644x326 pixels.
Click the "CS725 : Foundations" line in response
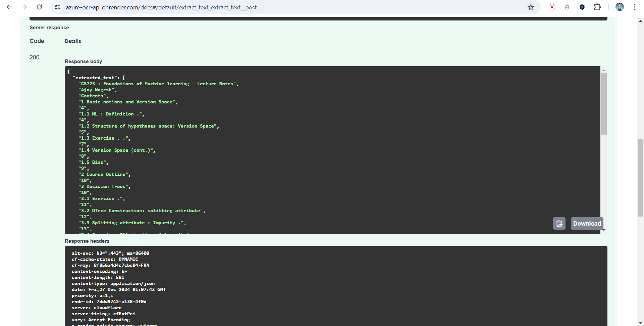pos(158,84)
